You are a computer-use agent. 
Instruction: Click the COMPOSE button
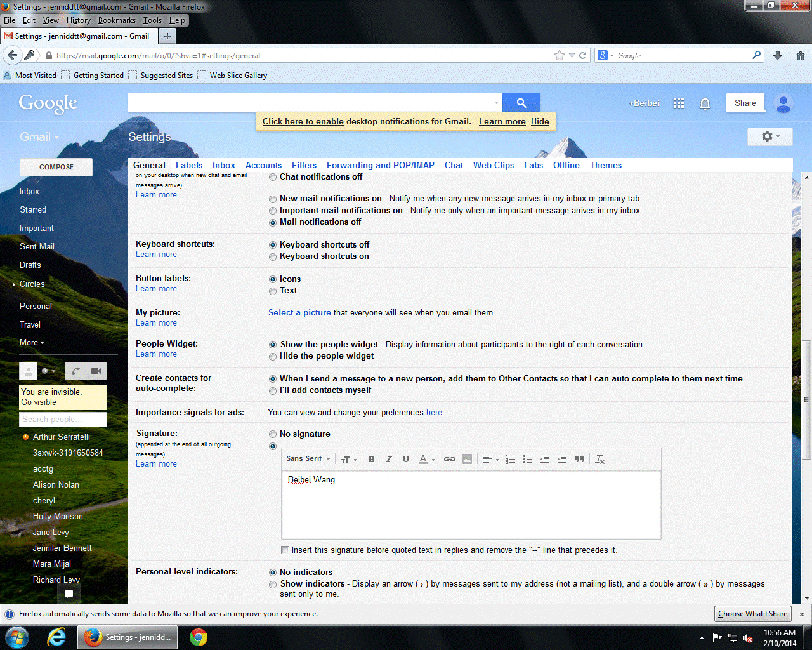click(x=56, y=167)
